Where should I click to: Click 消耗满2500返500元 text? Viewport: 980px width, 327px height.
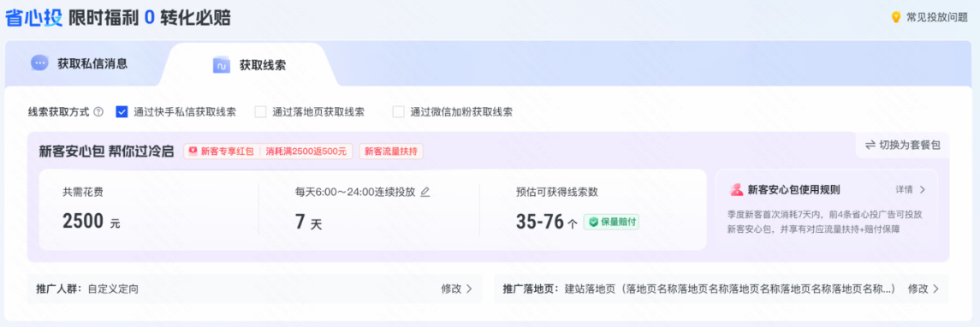(x=307, y=152)
